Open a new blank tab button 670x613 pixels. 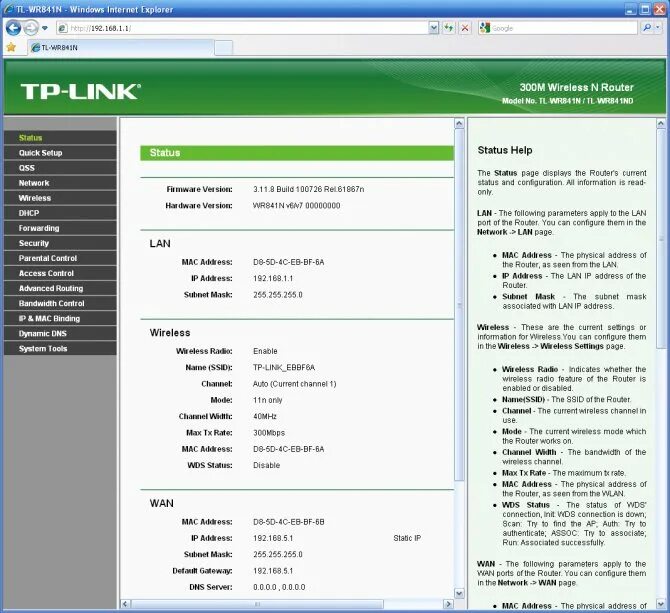pos(223,48)
